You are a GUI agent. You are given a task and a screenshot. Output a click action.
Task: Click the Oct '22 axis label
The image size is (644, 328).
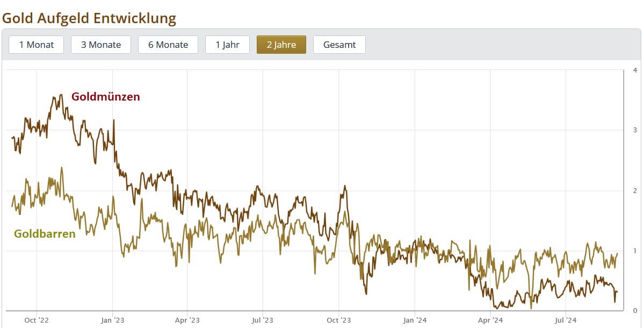37,320
